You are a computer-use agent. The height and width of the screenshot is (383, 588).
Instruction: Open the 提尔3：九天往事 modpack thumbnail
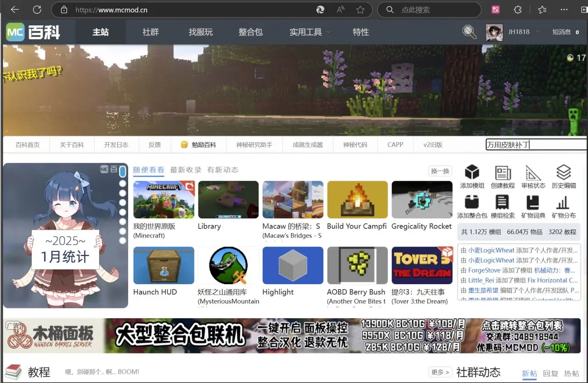pos(422,266)
